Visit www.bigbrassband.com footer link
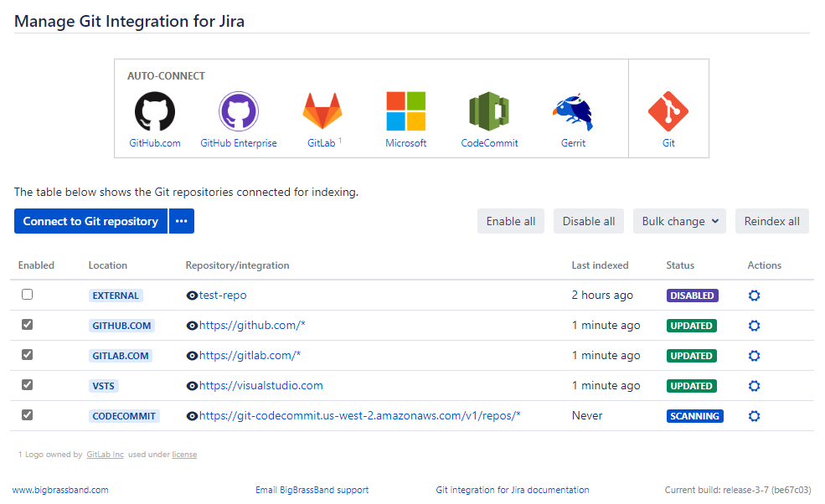 [60, 490]
